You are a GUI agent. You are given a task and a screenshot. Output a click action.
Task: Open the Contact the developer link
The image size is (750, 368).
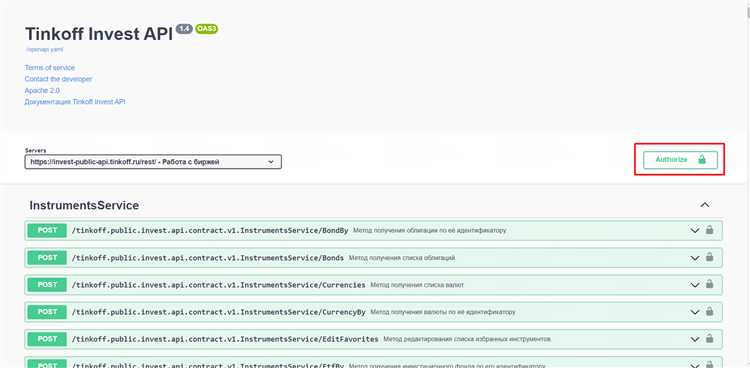coord(58,79)
